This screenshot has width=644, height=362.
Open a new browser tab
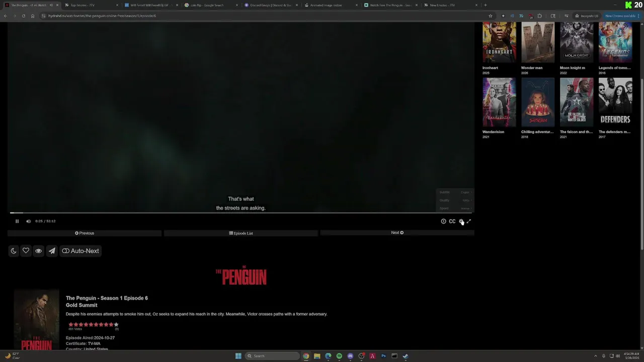click(x=486, y=5)
